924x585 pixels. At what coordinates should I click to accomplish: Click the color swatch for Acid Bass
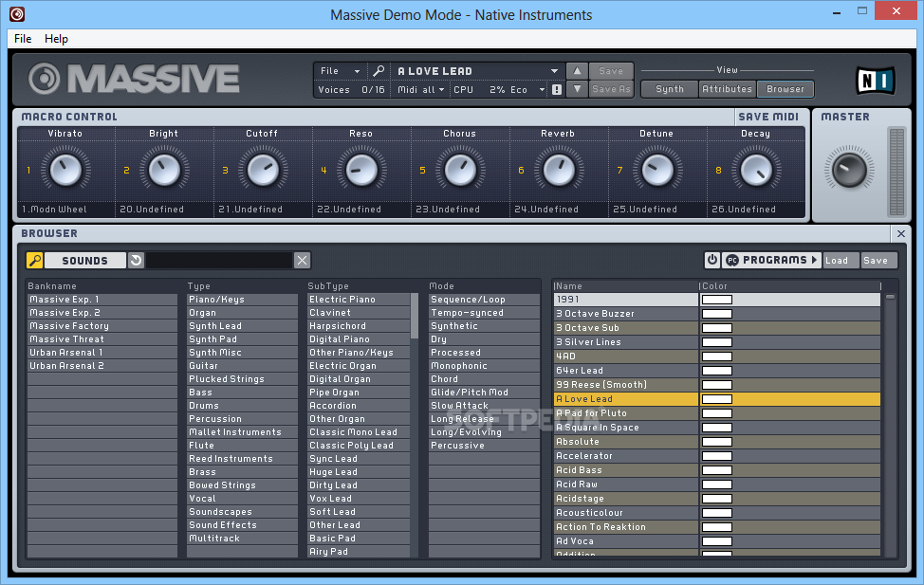(716, 470)
